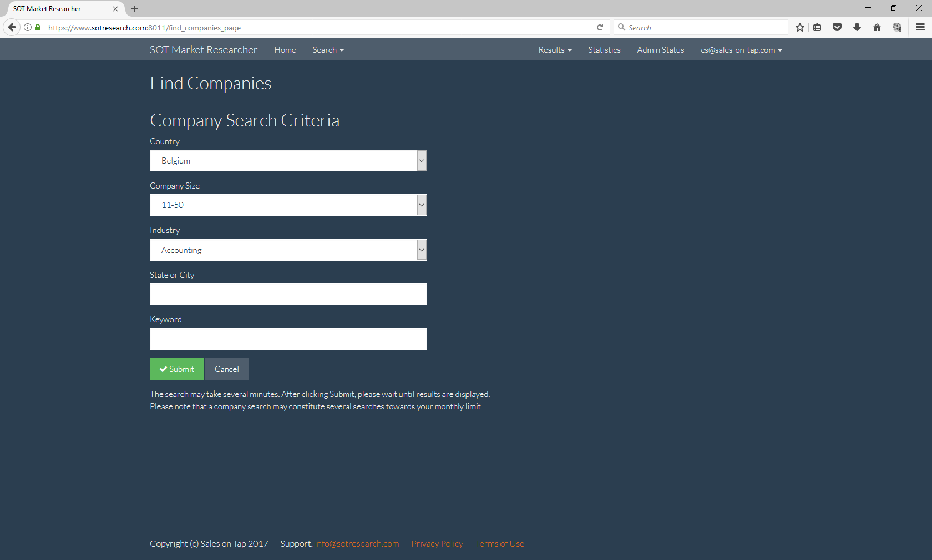
Task: Open a new tab with plus button
Action: pos(135,9)
